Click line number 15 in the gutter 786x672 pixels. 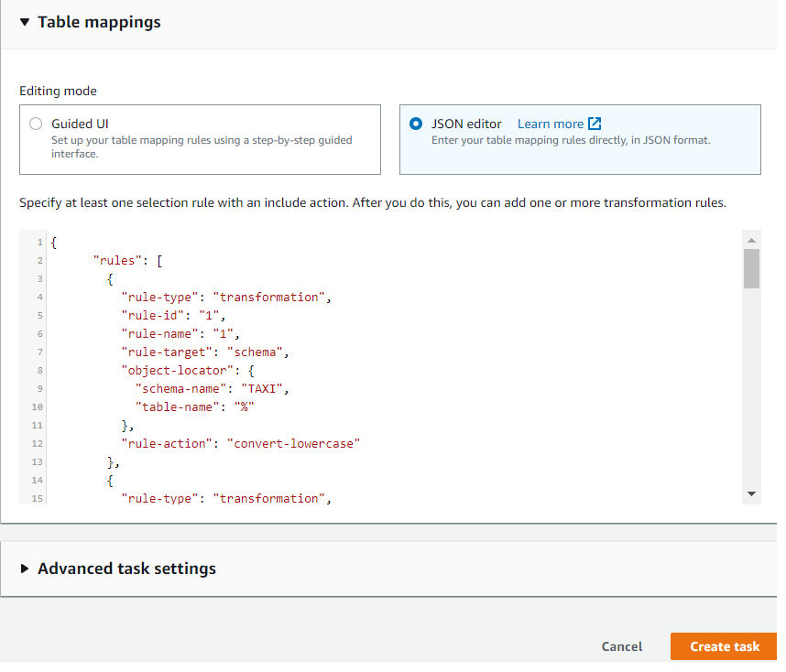tap(37, 499)
